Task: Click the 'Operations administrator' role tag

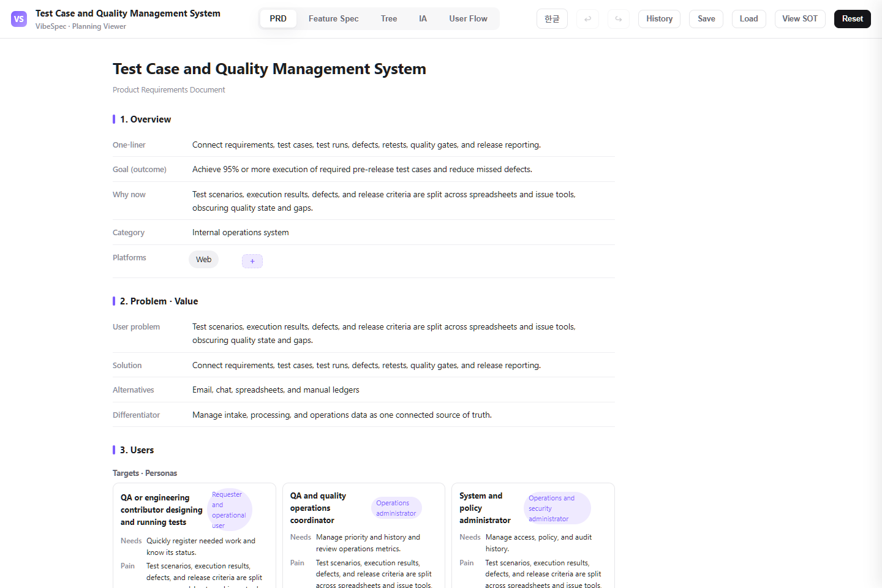Action: coord(396,508)
